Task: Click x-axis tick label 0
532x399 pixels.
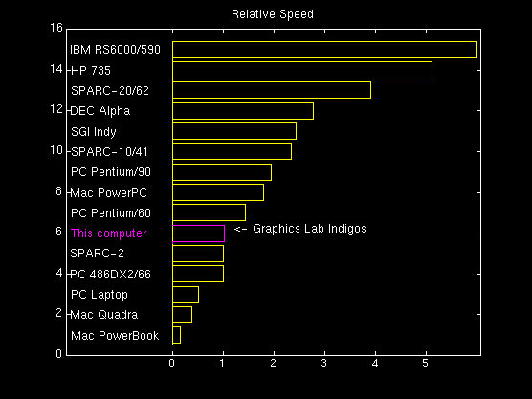Action: pos(172,364)
